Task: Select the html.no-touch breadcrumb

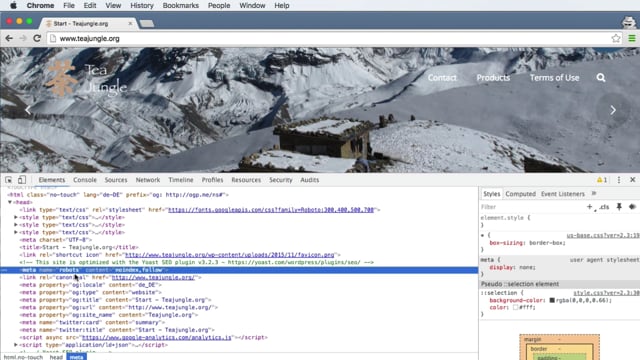Action: pos(23,357)
